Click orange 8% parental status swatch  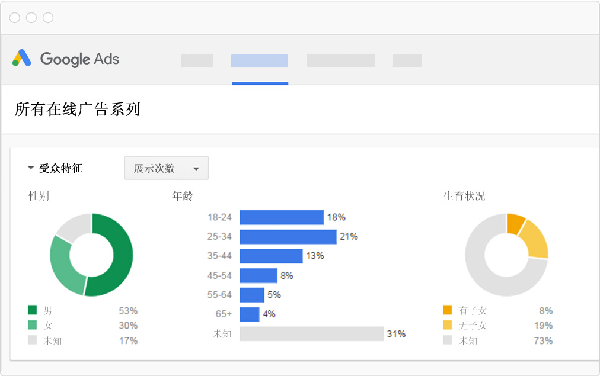coord(447,309)
